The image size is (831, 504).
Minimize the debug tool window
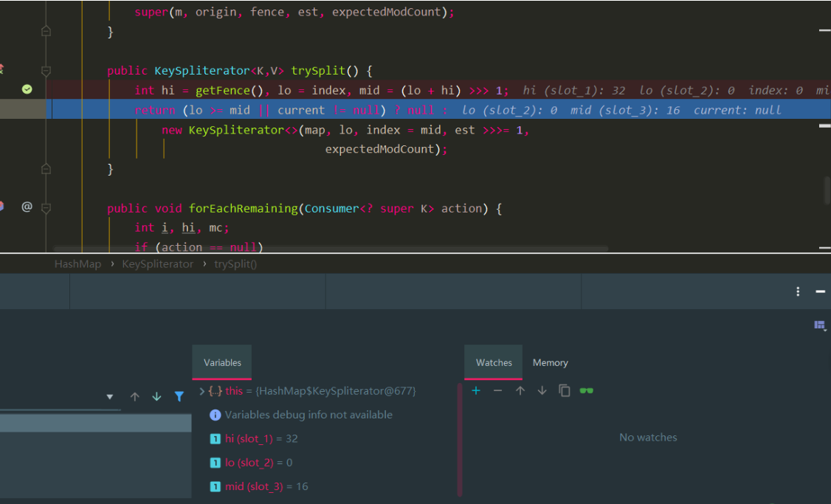click(x=821, y=291)
